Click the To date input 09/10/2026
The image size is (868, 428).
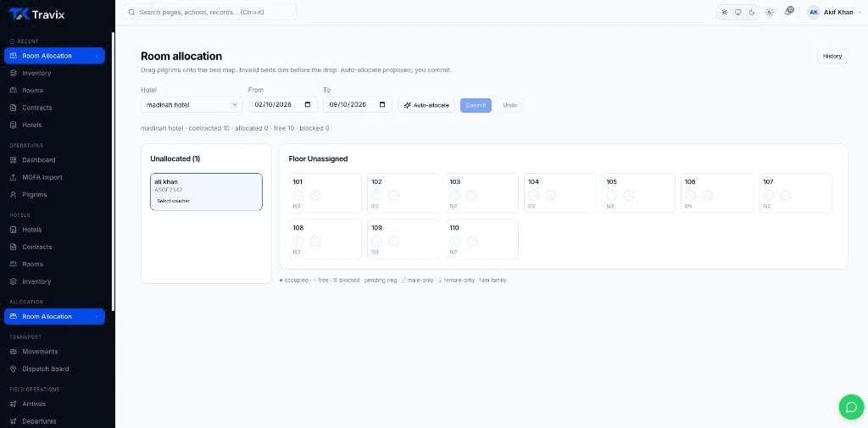[x=358, y=104]
